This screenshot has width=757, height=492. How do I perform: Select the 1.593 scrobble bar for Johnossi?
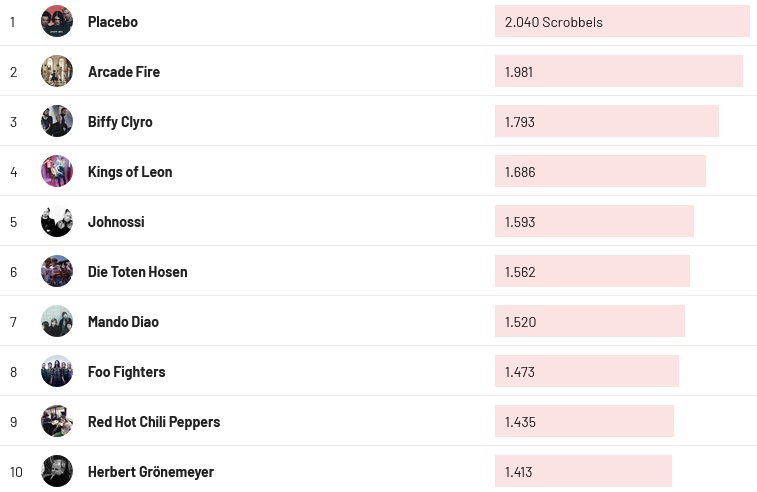click(594, 222)
